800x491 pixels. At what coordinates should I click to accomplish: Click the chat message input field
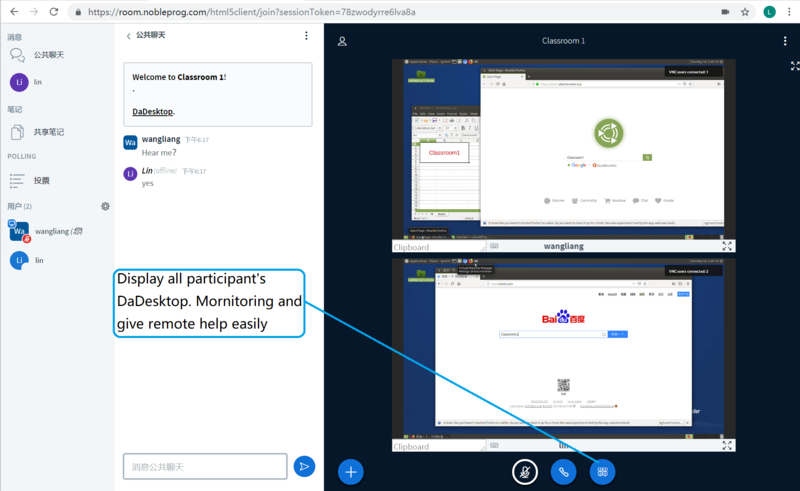[x=205, y=466]
